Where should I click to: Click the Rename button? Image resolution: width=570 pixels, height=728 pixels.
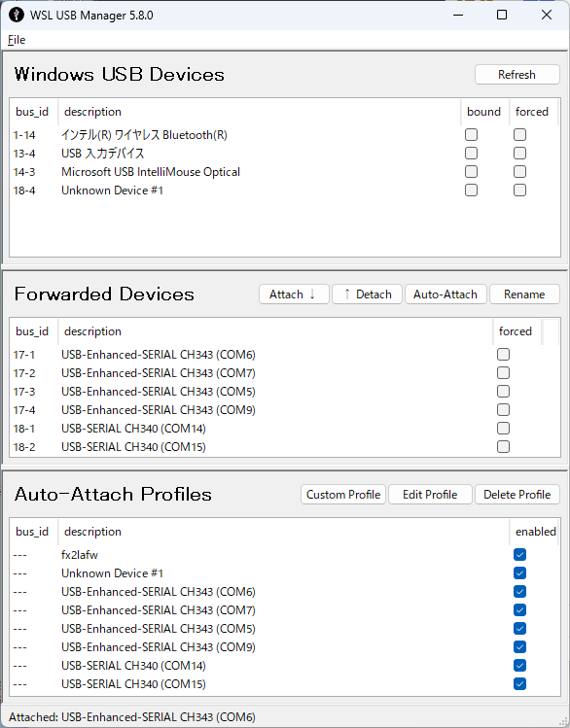point(524,295)
